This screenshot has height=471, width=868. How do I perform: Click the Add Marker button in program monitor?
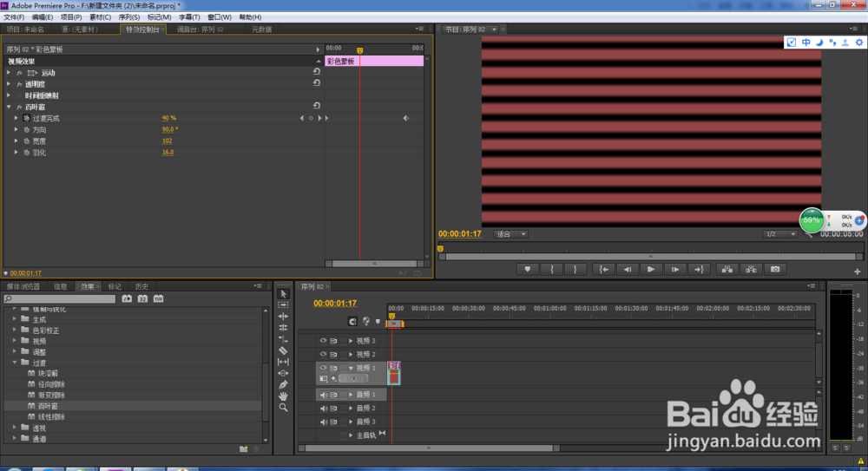tap(528, 270)
